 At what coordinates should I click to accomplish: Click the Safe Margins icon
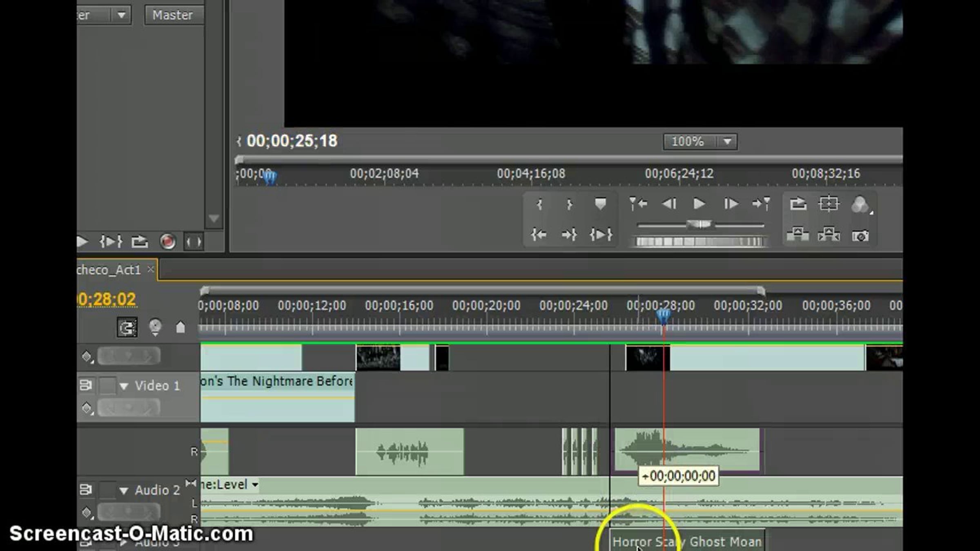[829, 204]
